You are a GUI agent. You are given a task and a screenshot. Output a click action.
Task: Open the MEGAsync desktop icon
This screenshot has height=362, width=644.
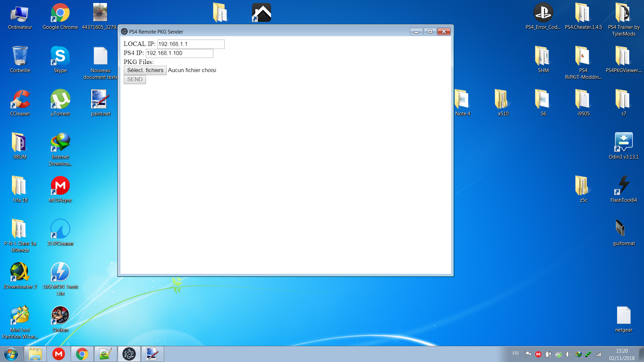(x=60, y=186)
